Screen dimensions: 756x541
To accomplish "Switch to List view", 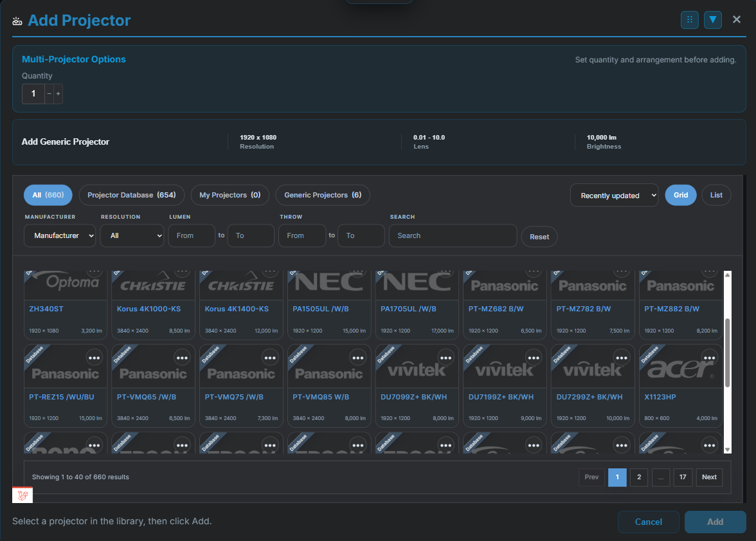I will click(x=716, y=195).
